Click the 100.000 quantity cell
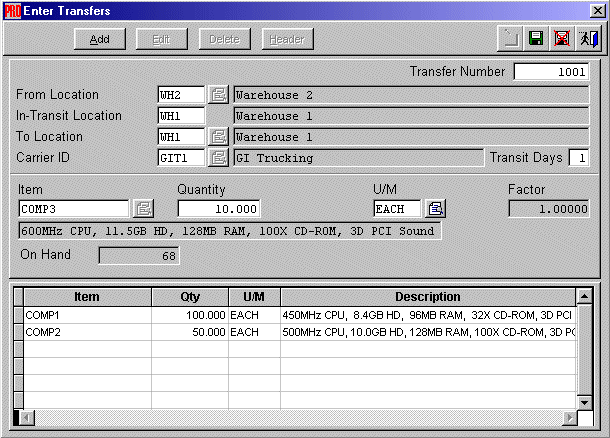 tap(190, 315)
